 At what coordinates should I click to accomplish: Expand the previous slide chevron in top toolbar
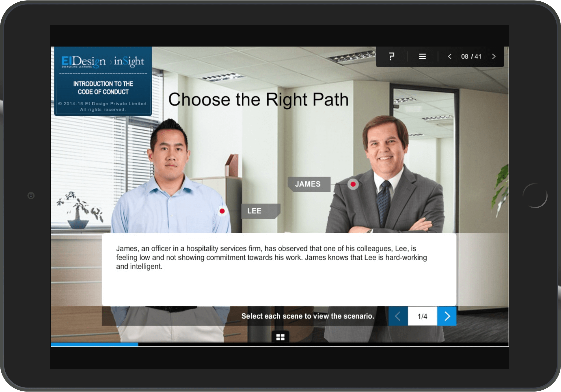click(x=450, y=56)
